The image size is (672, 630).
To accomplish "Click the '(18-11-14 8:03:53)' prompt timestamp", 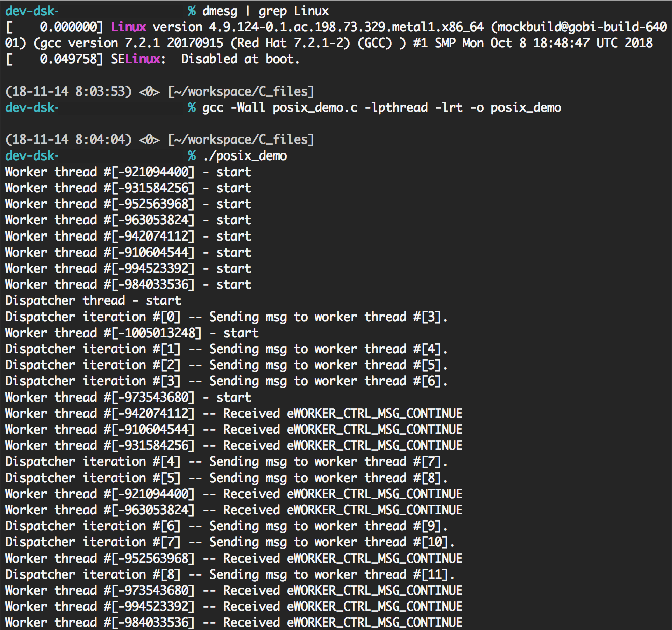I will tap(68, 91).
